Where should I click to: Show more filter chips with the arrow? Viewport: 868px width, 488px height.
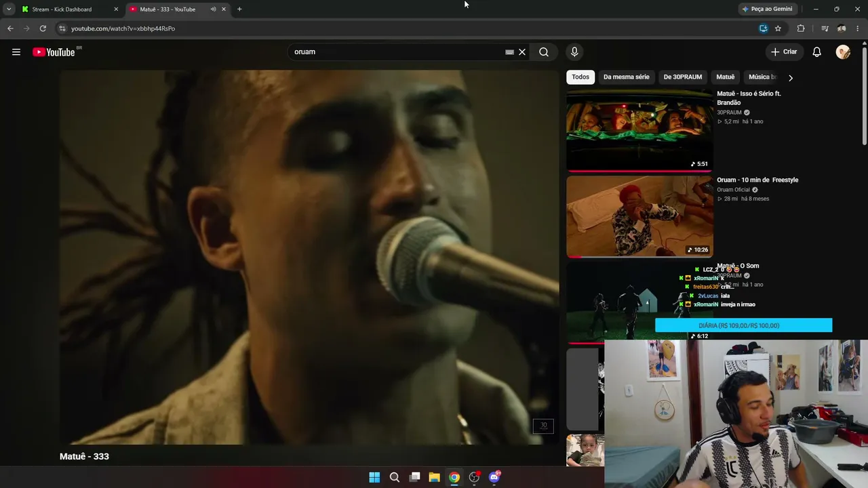coord(790,77)
